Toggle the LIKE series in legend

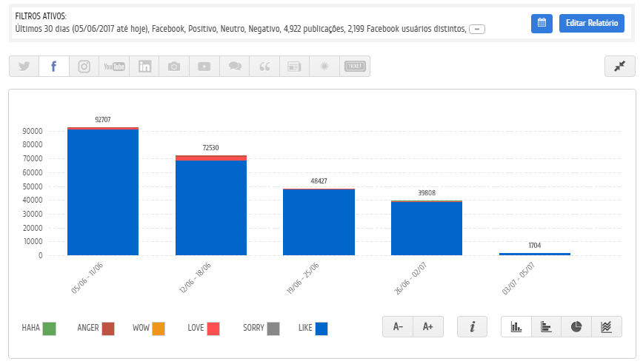[321, 328]
